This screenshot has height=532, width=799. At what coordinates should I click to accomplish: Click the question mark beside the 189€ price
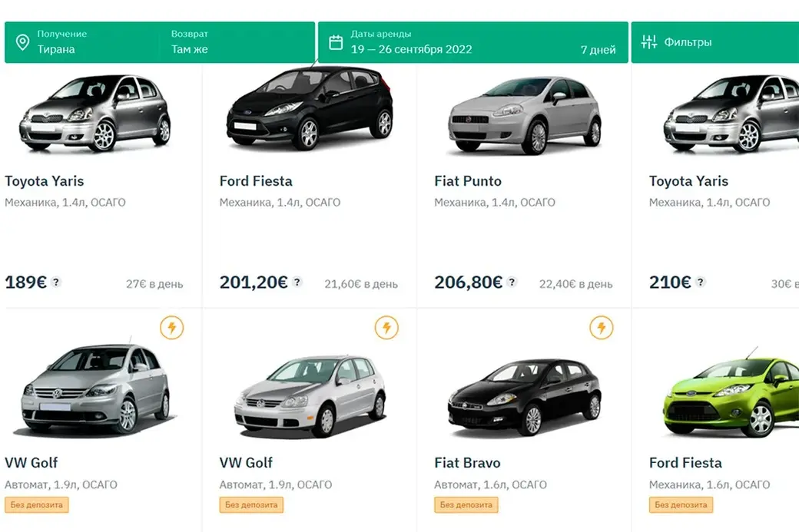[55, 283]
